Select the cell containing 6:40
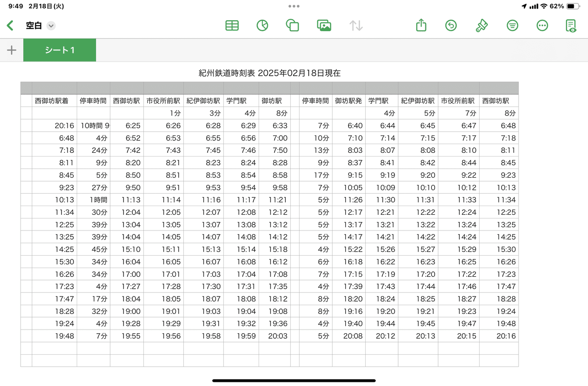The image size is (588, 386). pyautogui.click(x=349, y=126)
